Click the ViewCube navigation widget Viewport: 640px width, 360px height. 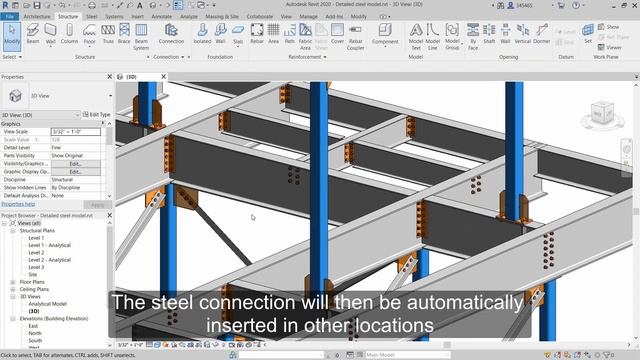[x=602, y=113]
